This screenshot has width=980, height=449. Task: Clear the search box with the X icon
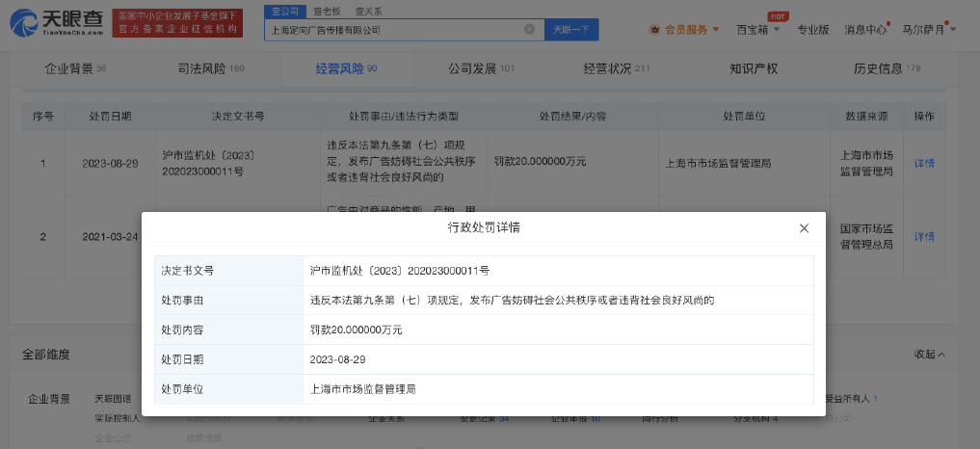pos(529,30)
